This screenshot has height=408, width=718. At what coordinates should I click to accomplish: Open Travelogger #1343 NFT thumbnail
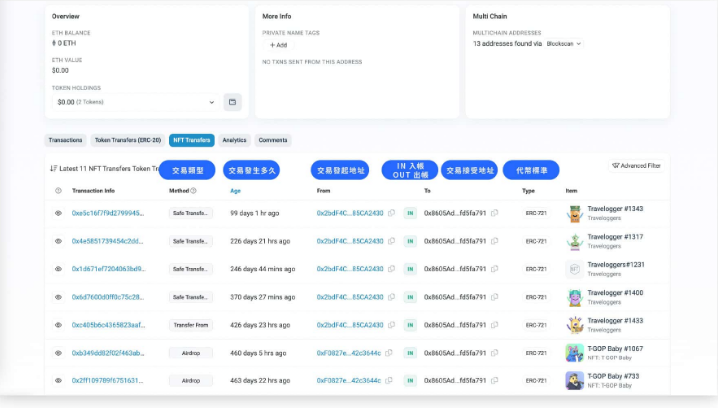(575, 213)
